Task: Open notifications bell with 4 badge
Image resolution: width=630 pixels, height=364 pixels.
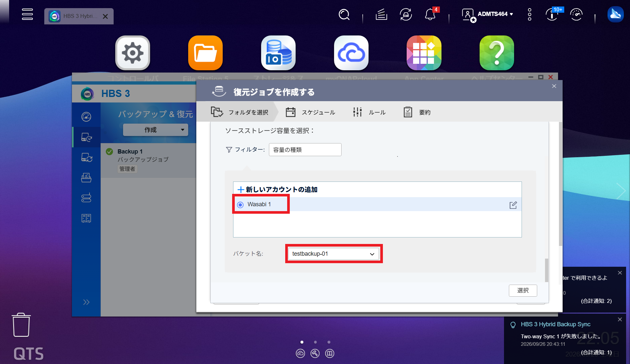Action: 430,15
